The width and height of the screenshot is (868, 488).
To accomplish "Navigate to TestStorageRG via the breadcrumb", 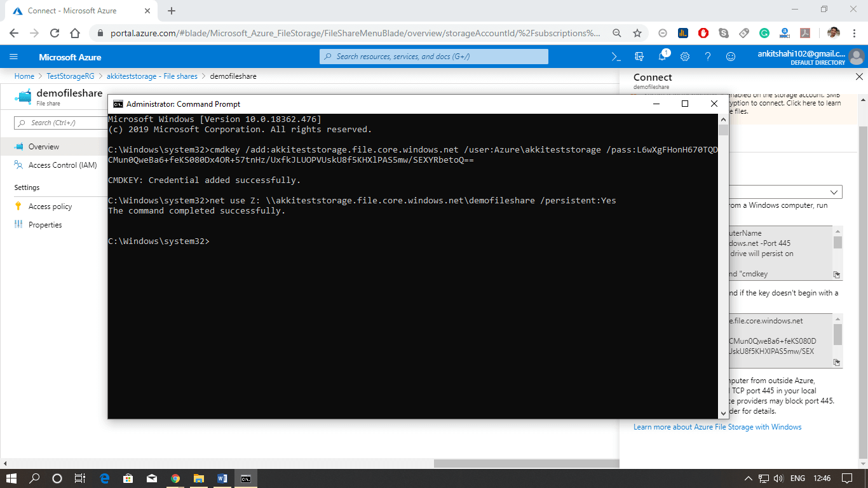I will point(70,76).
